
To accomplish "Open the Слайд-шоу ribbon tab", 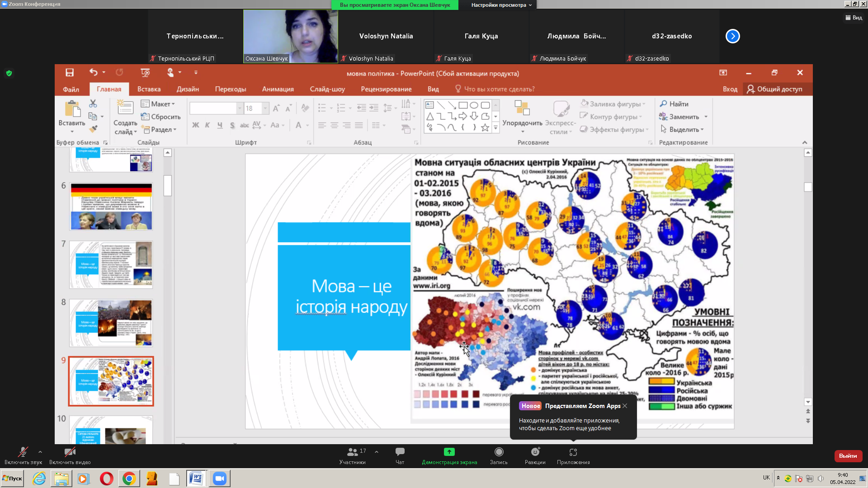I will point(327,89).
